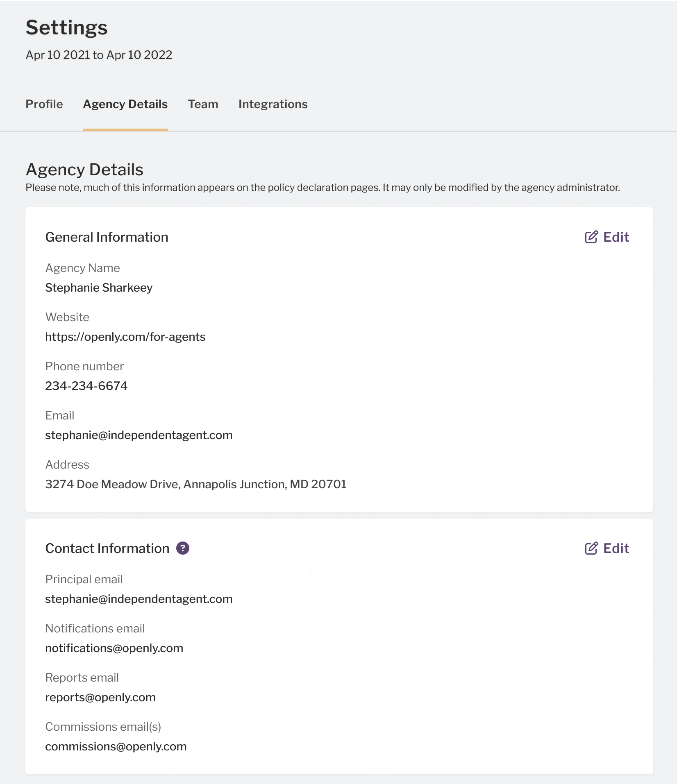Screen dimensions: 677x784
Task: Open the openly.com/for-agents website link
Action: (125, 337)
